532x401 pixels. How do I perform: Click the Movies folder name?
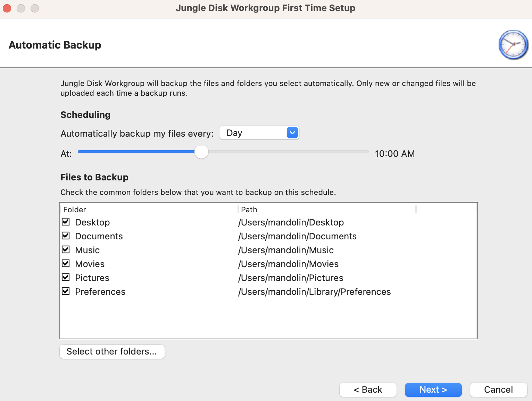click(x=90, y=264)
